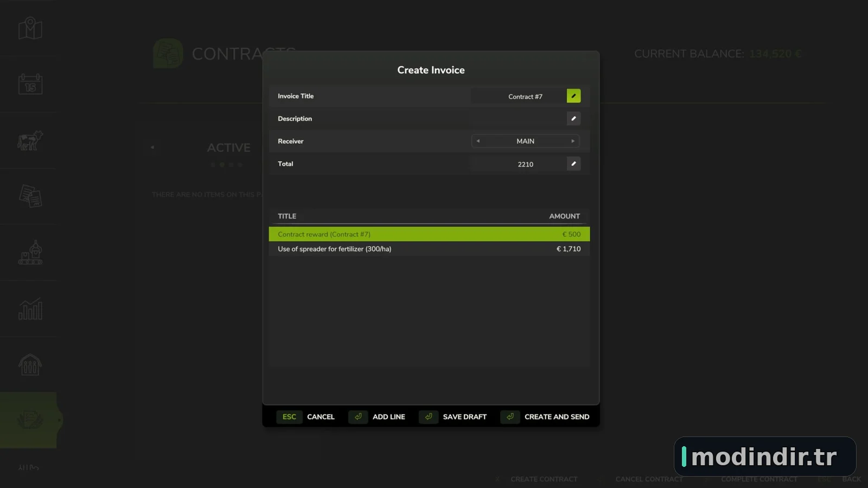Image resolution: width=868 pixels, height=488 pixels.
Task: Select the ACTIVE tab in Contracts window
Action: point(228,147)
